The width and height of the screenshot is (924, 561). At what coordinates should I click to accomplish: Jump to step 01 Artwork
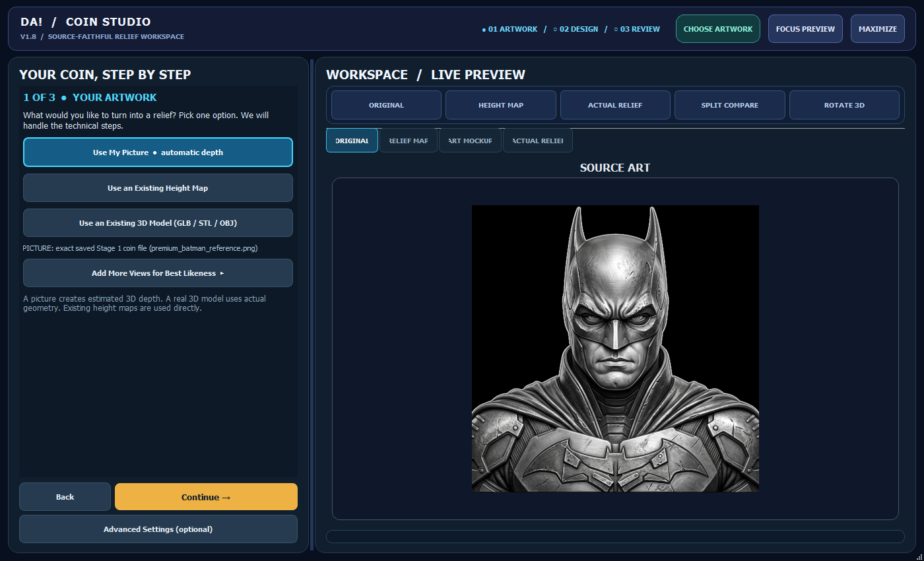[x=510, y=29]
